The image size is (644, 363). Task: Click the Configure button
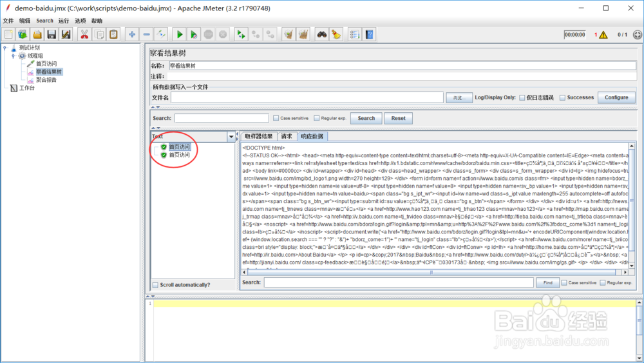point(616,98)
